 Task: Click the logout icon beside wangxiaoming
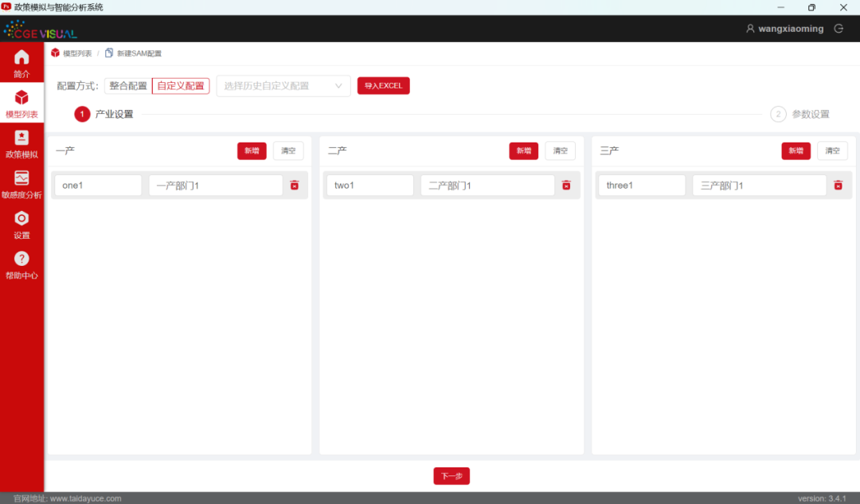(x=838, y=29)
